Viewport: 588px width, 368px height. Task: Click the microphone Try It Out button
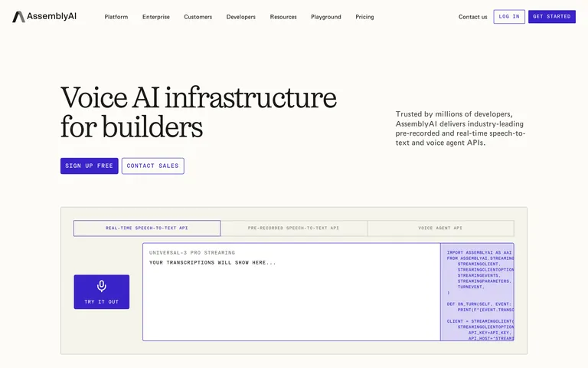click(102, 292)
